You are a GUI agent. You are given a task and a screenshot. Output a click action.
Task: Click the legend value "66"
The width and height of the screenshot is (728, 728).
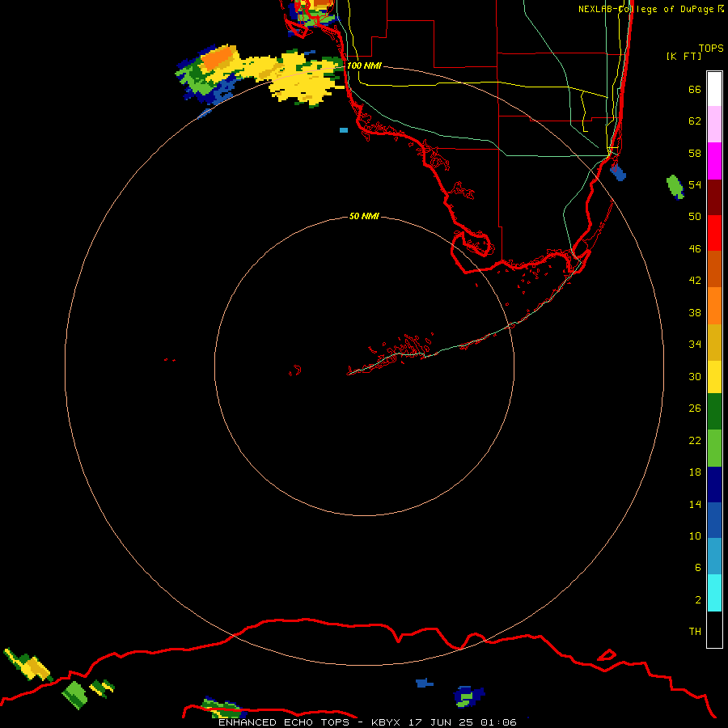tap(695, 89)
